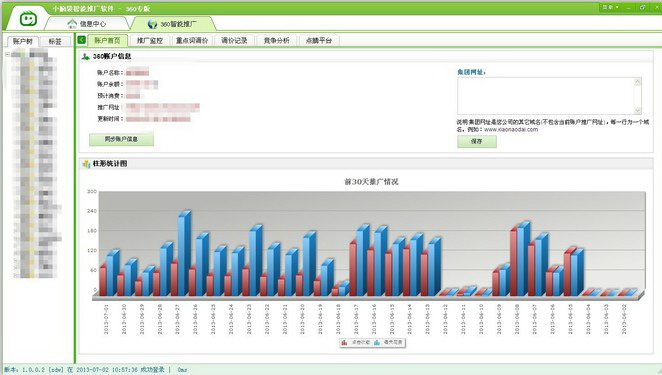
Task: Restore the window using title bar button
Action: click(x=643, y=8)
